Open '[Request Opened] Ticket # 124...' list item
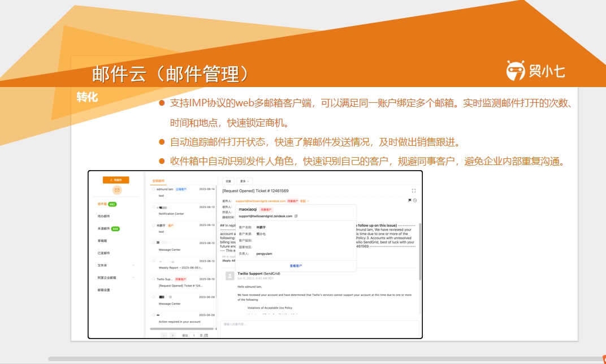Viewport: 606px width, 364px height. 180,286
